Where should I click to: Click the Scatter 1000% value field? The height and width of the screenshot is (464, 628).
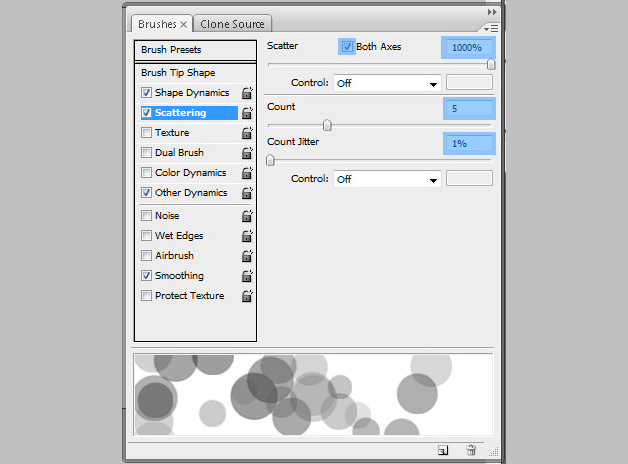coord(468,48)
